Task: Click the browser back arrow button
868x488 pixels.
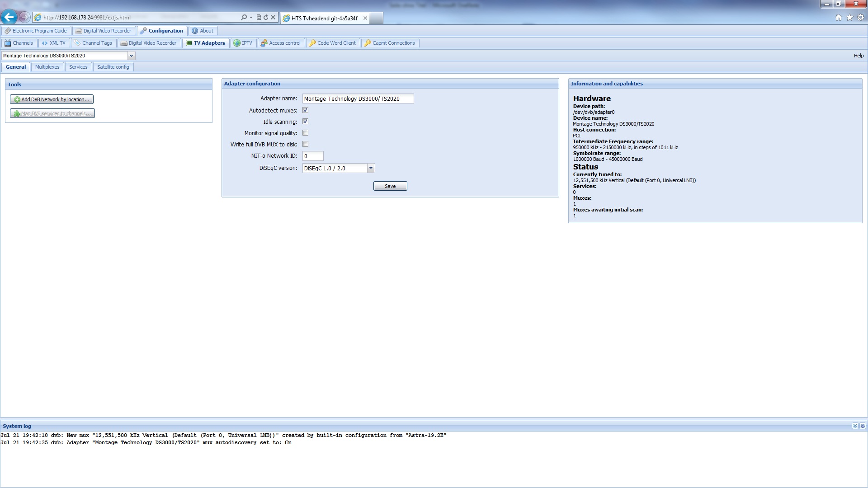Action: (x=9, y=17)
